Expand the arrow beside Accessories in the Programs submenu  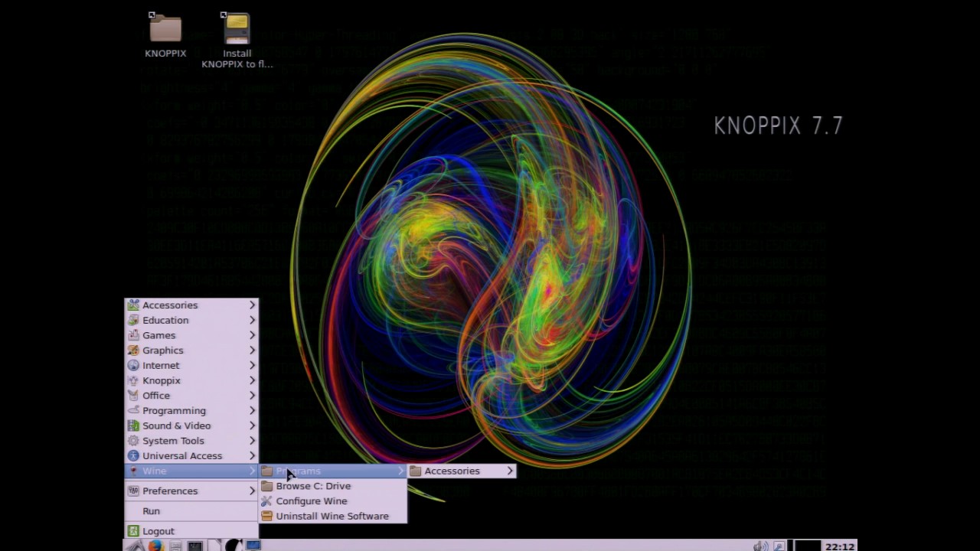(x=510, y=471)
